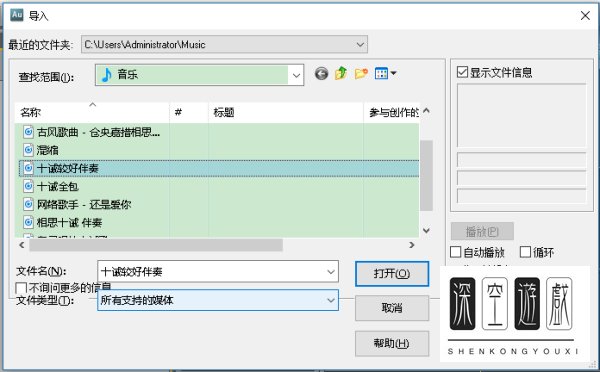Click file icon beside 混缩
The width and height of the screenshot is (600, 372).
click(28, 150)
